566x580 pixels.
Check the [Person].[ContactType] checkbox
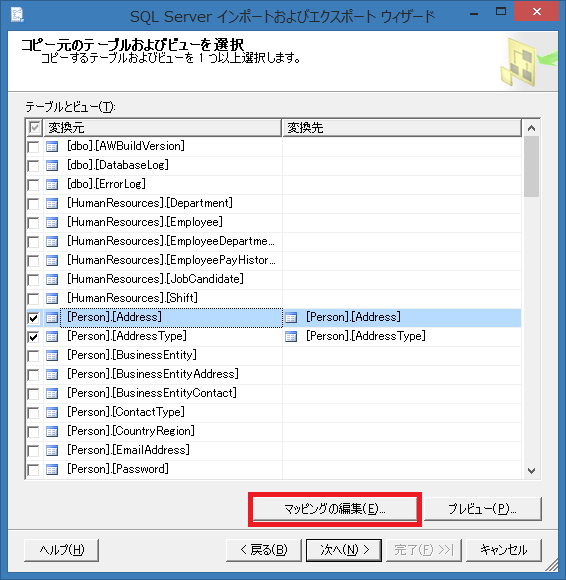point(33,413)
